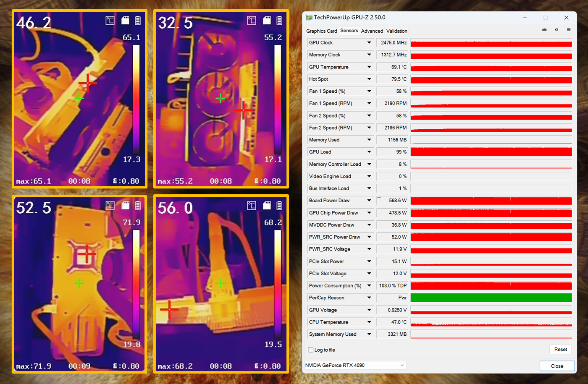This screenshot has height=384, width=588.
Task: Click the green PerfCap Reason graph bar
Action: pos(491,298)
